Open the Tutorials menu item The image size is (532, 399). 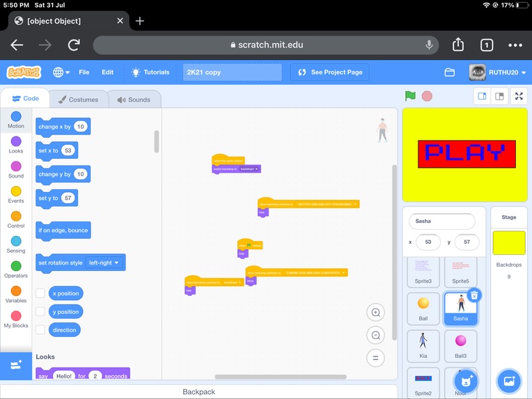pyautogui.click(x=150, y=72)
